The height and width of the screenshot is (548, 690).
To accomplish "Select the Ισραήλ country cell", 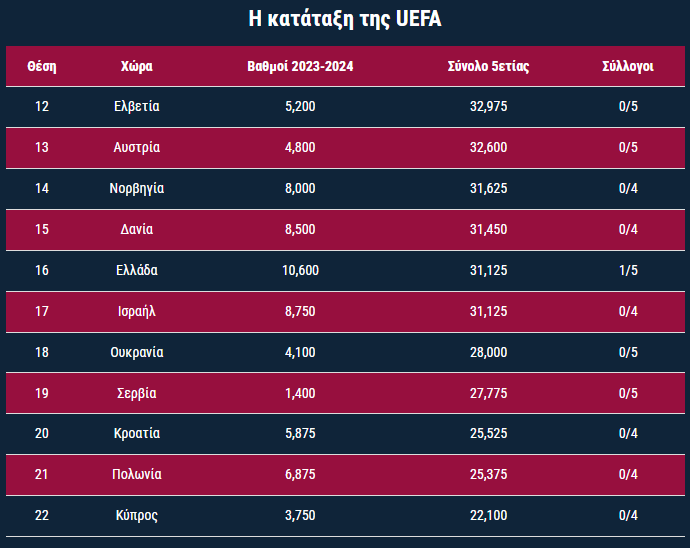I will pos(137,311).
